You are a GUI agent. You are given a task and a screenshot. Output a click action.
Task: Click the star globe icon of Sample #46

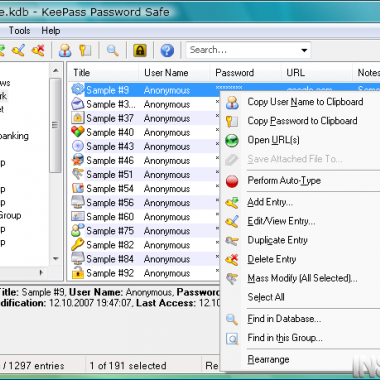(x=78, y=160)
